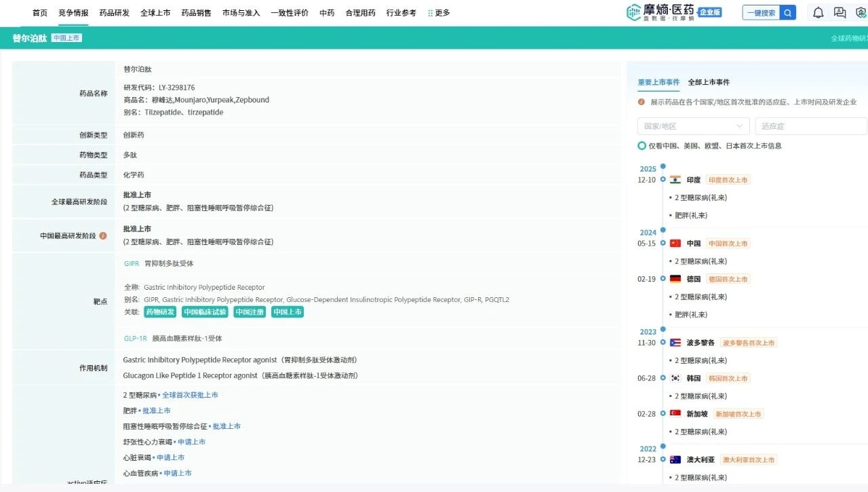Click 批准上市 link beside 肥胖
868x492 pixels.
(157, 411)
